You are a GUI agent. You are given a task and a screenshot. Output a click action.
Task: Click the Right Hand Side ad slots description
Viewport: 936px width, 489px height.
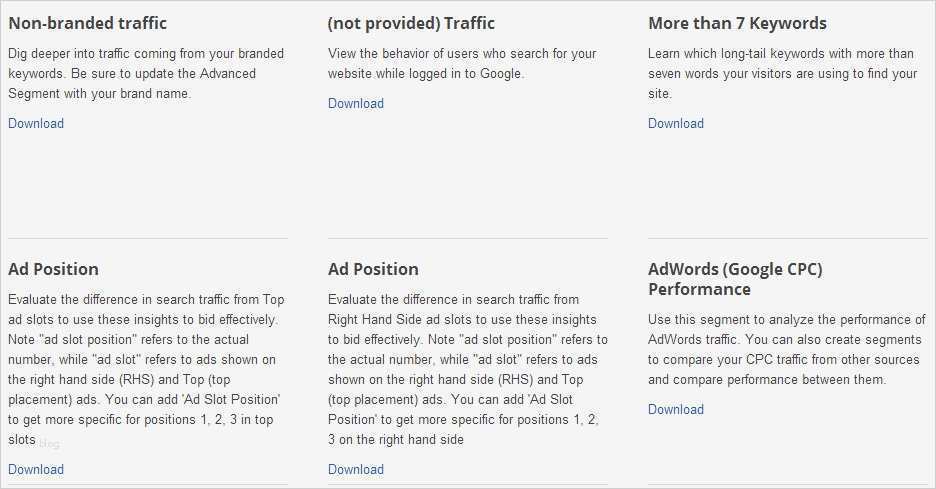pos(466,370)
